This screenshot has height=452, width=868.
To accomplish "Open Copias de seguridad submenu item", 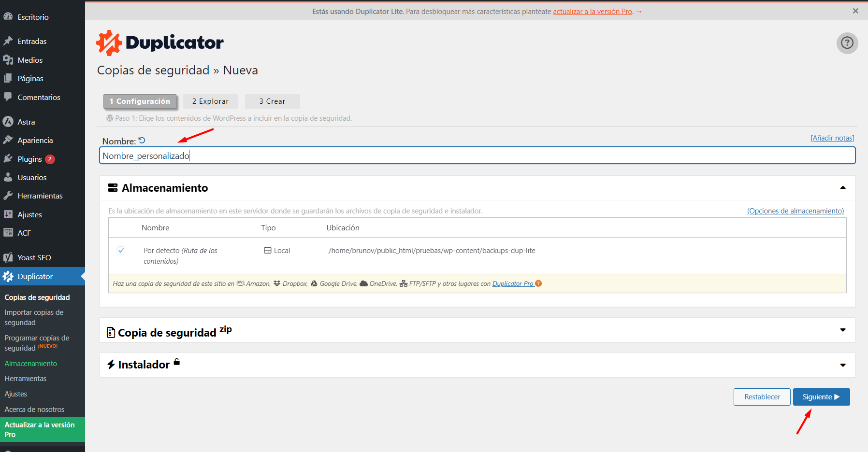I will coord(37,297).
